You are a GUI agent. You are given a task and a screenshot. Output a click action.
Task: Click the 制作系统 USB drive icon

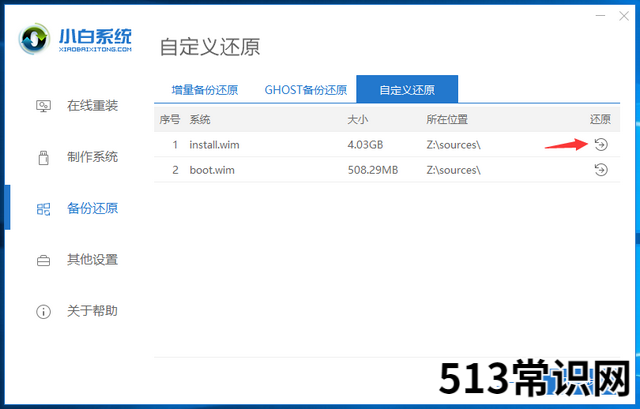pyautogui.click(x=43, y=158)
